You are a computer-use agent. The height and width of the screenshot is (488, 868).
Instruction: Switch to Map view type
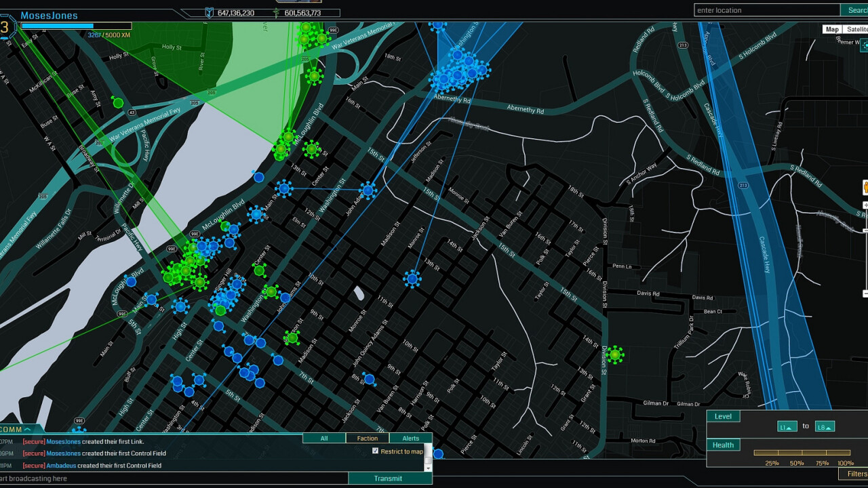tap(832, 29)
